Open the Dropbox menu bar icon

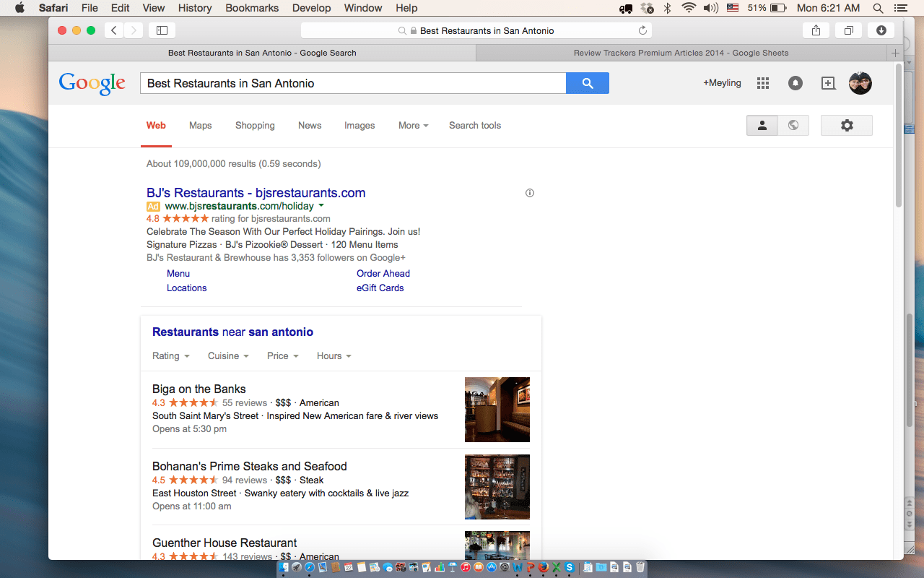click(x=648, y=8)
